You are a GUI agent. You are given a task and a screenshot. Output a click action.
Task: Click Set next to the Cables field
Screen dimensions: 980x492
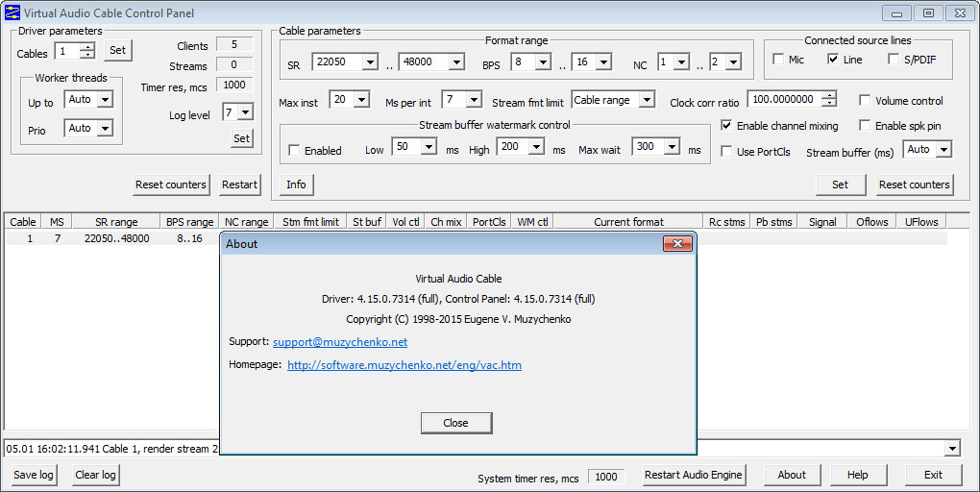[x=117, y=51]
